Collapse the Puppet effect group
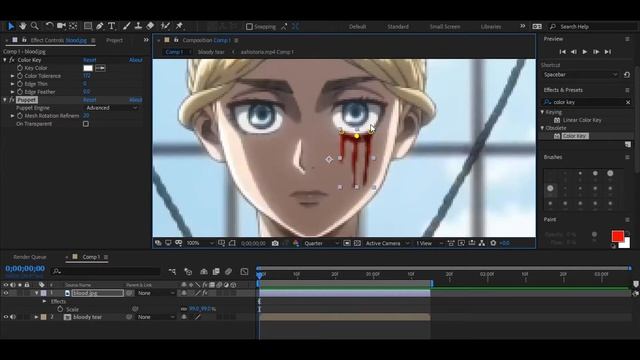640x360 pixels. [5, 100]
